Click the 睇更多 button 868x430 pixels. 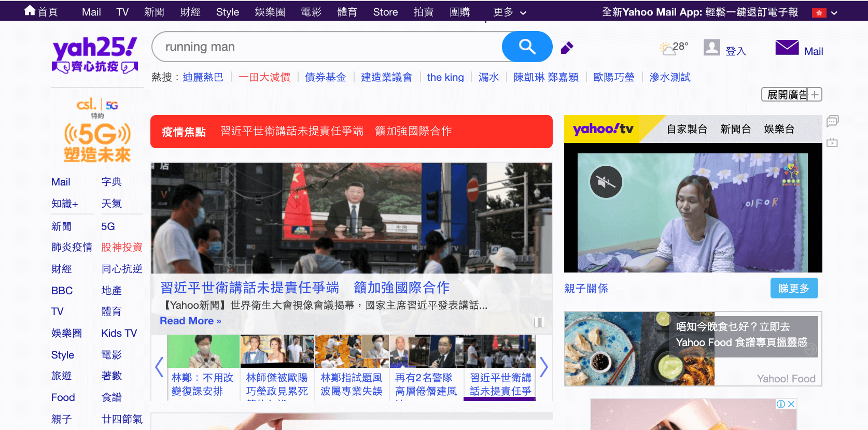(794, 288)
